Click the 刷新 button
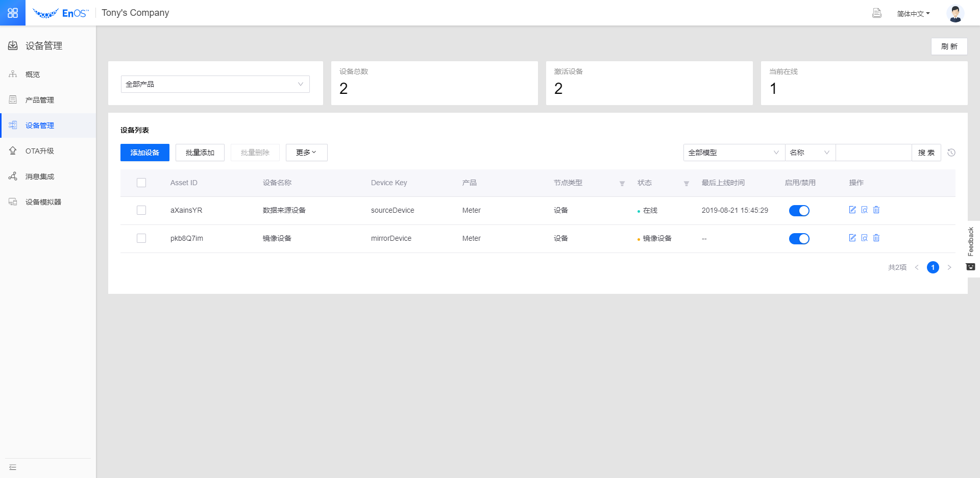This screenshot has width=980, height=478. [949, 46]
